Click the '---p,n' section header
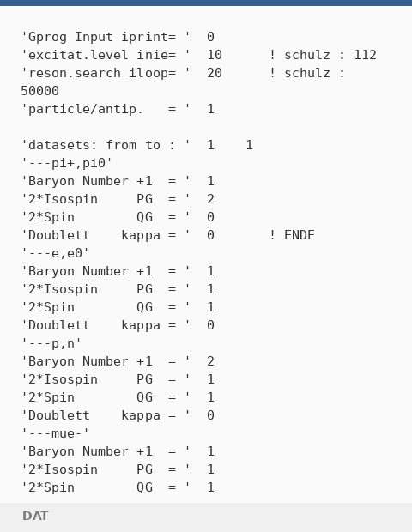The height and width of the screenshot is (532, 412). (x=51, y=343)
